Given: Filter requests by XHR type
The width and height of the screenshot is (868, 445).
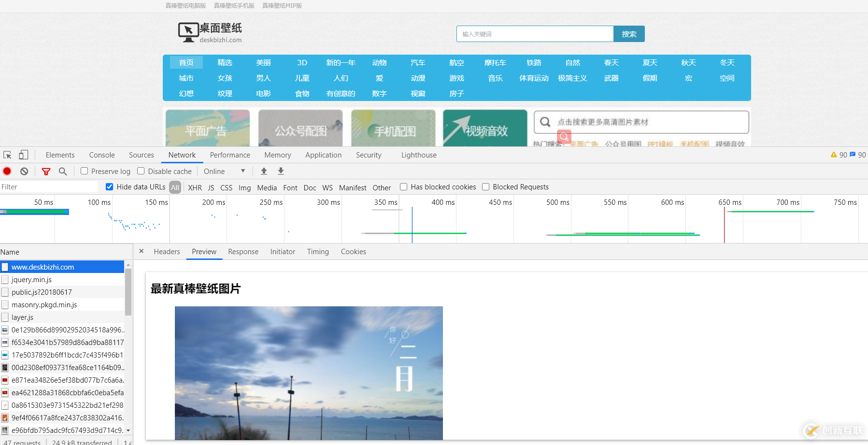Looking at the screenshot, I should (x=195, y=187).
